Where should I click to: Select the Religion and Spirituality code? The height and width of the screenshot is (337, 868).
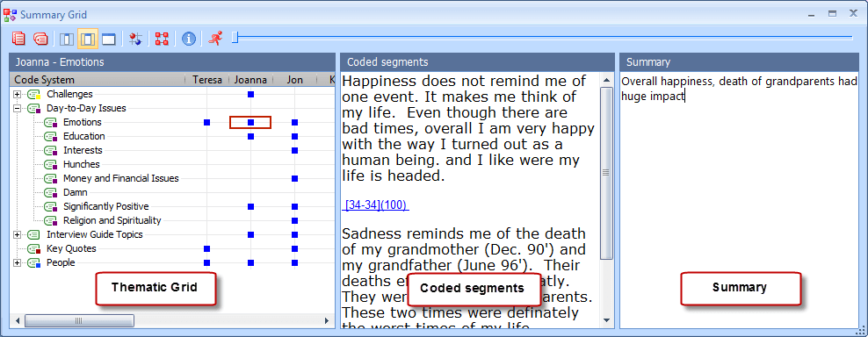(112, 221)
